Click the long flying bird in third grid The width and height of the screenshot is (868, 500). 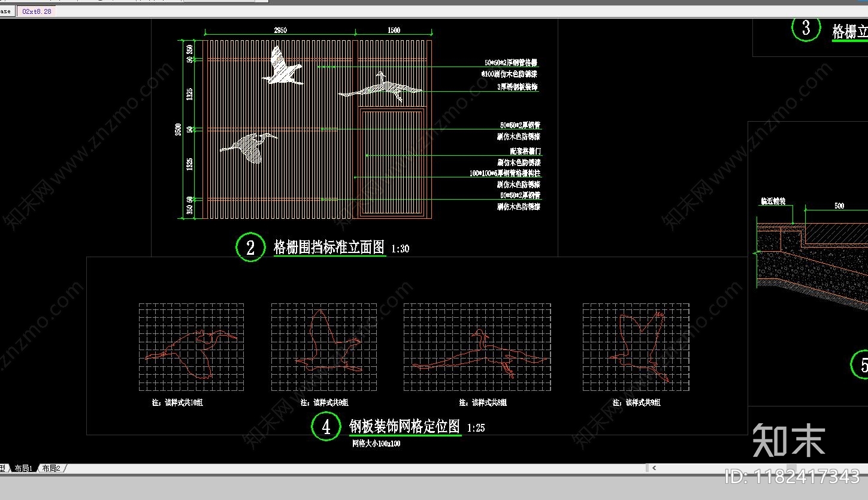[479, 354]
